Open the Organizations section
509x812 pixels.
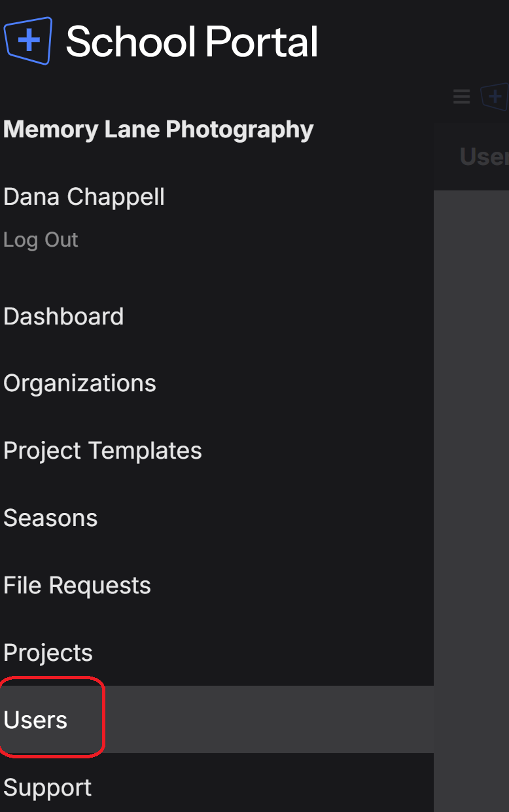pyautogui.click(x=80, y=383)
